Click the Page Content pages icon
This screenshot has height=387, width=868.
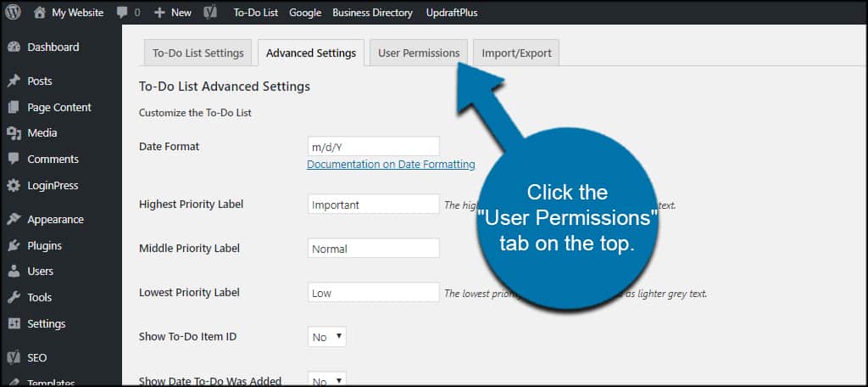(14, 107)
